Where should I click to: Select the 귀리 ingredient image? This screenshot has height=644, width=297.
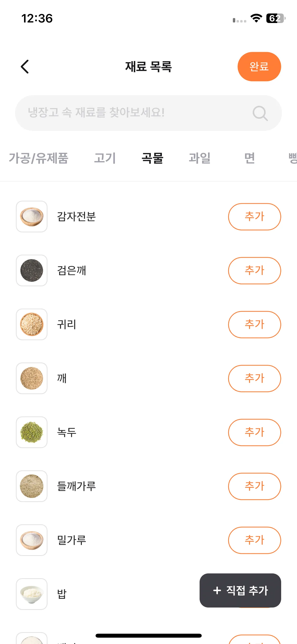pos(32,324)
